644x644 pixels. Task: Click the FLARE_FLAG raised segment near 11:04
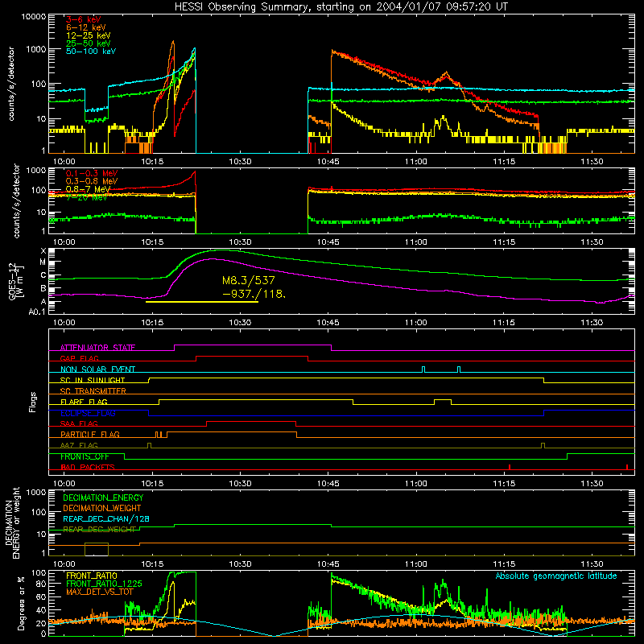tap(443, 402)
